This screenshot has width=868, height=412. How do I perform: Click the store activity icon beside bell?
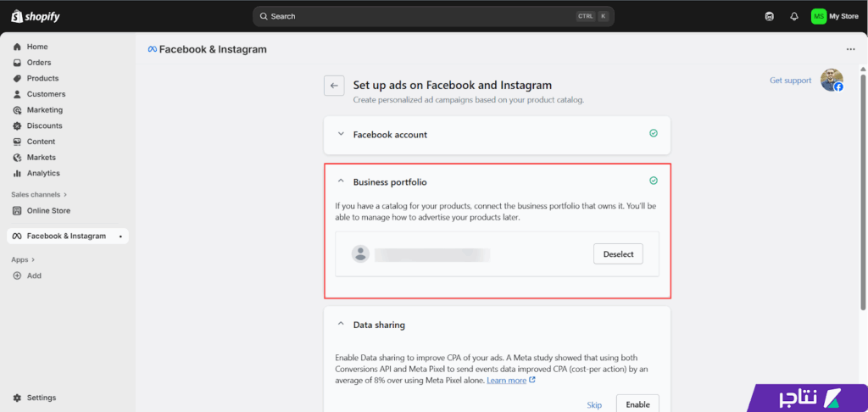(x=770, y=16)
